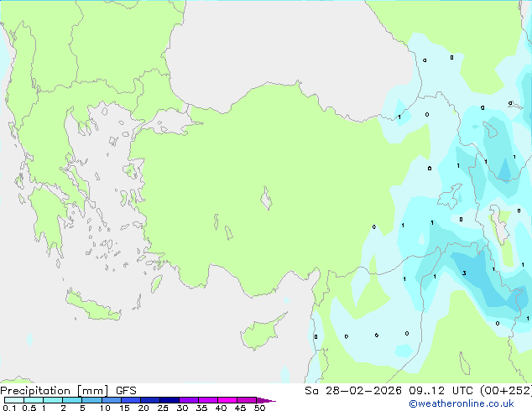Click the '0.1' legend scale label
The image size is (532, 411).
[9, 408]
